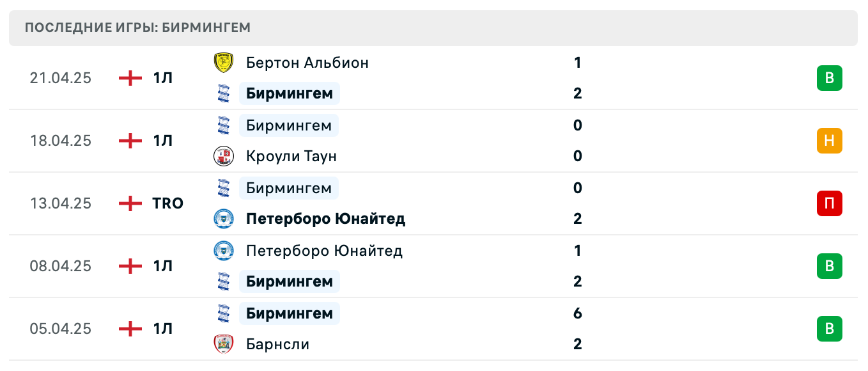Click the England flag on the 05.04.25 row
Image resolution: width=868 pixels, height=371 pixels.
(130, 328)
